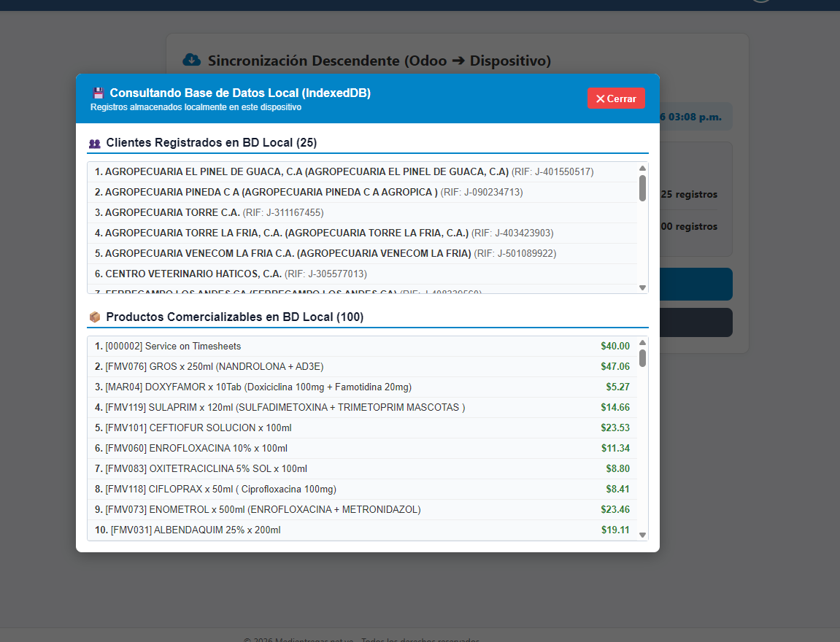
Task: Click price $8.41
Action: point(617,489)
